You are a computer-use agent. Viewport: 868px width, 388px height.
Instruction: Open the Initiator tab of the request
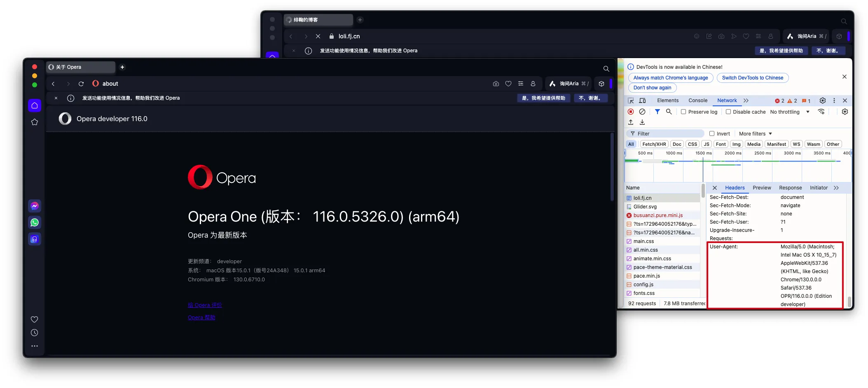[x=819, y=188]
